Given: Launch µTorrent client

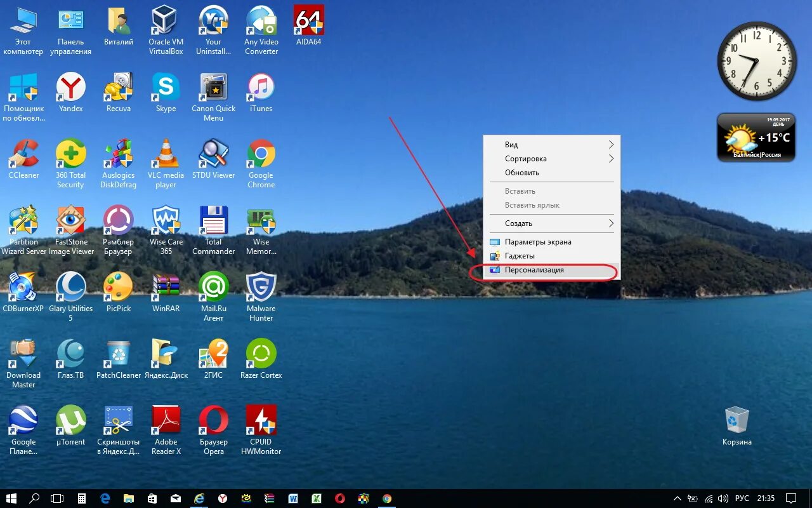Looking at the screenshot, I should [x=70, y=424].
